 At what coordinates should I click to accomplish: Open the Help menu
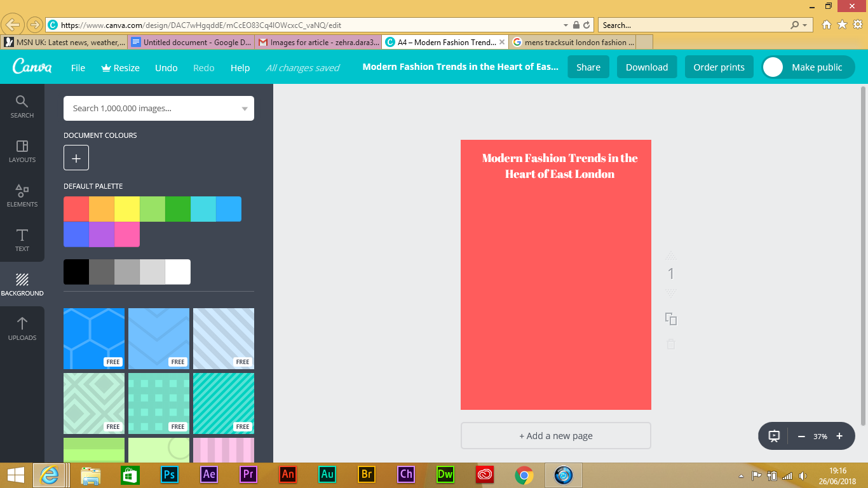pos(240,67)
